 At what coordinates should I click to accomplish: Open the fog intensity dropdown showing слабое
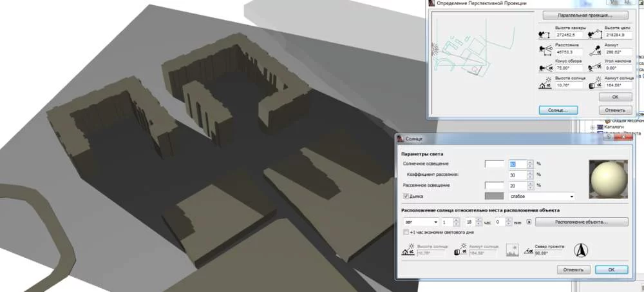(541, 196)
